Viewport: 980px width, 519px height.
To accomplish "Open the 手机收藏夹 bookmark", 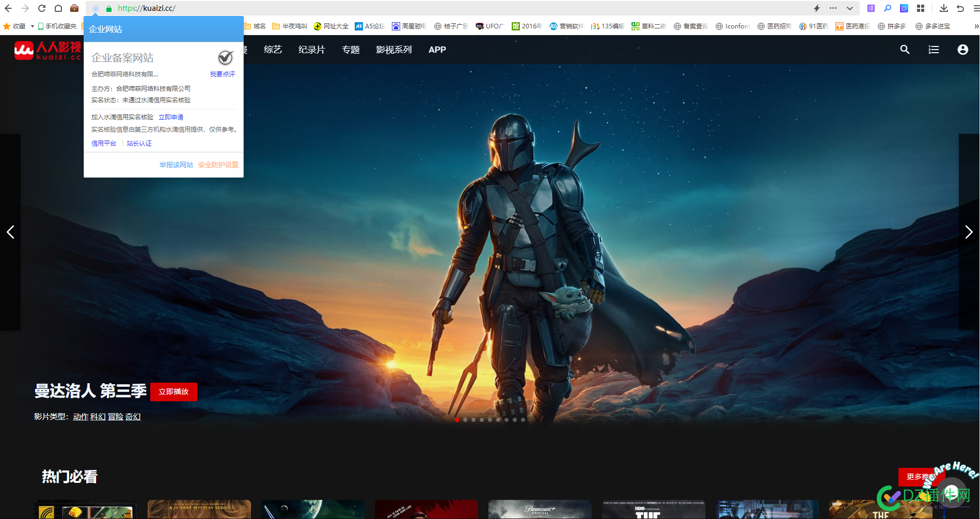I will 57,26.
